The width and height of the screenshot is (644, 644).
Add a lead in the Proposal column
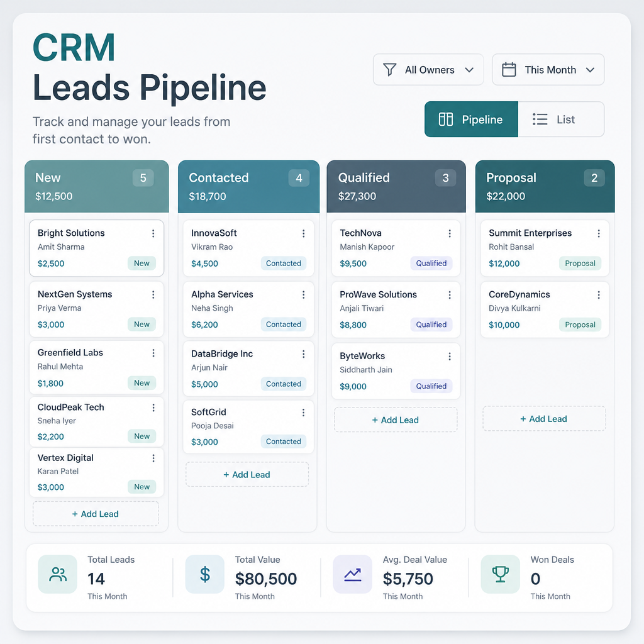pyautogui.click(x=544, y=418)
